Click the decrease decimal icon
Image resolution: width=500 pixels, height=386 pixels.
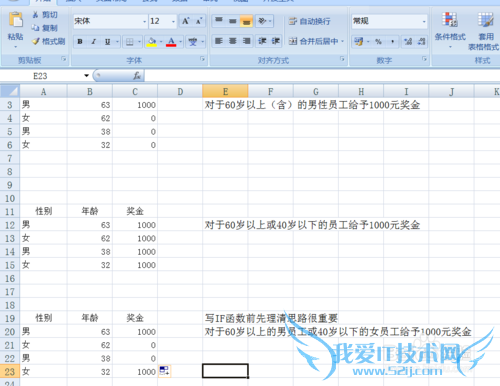[x=421, y=42]
